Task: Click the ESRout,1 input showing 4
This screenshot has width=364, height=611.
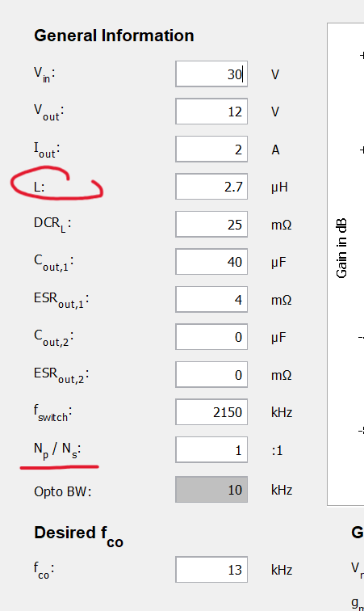Action: pyautogui.click(x=211, y=300)
